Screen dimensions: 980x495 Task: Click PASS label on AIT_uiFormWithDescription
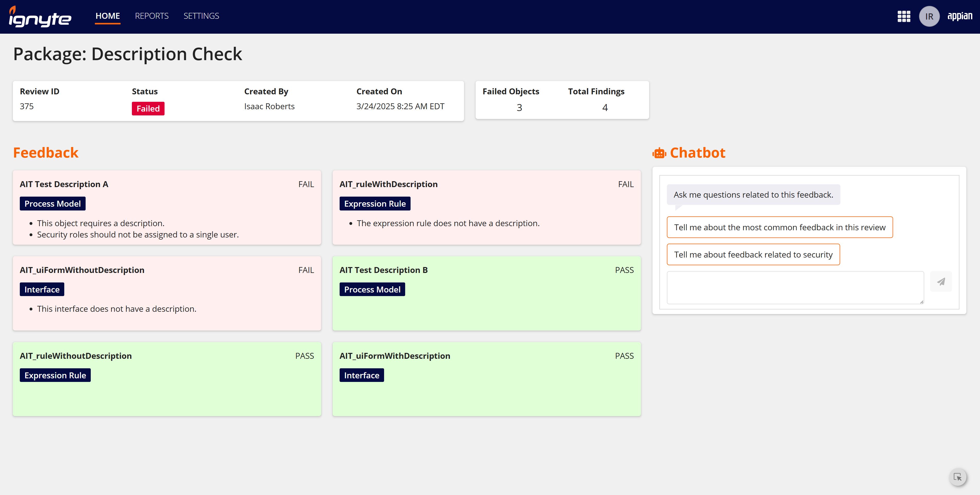coord(624,356)
